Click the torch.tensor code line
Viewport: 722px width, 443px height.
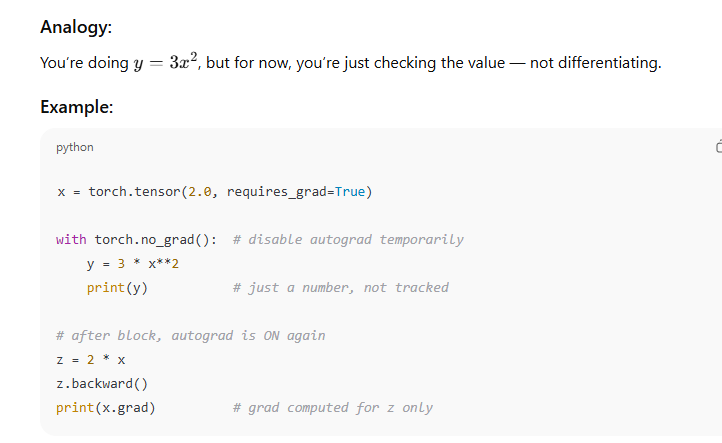[x=214, y=192]
